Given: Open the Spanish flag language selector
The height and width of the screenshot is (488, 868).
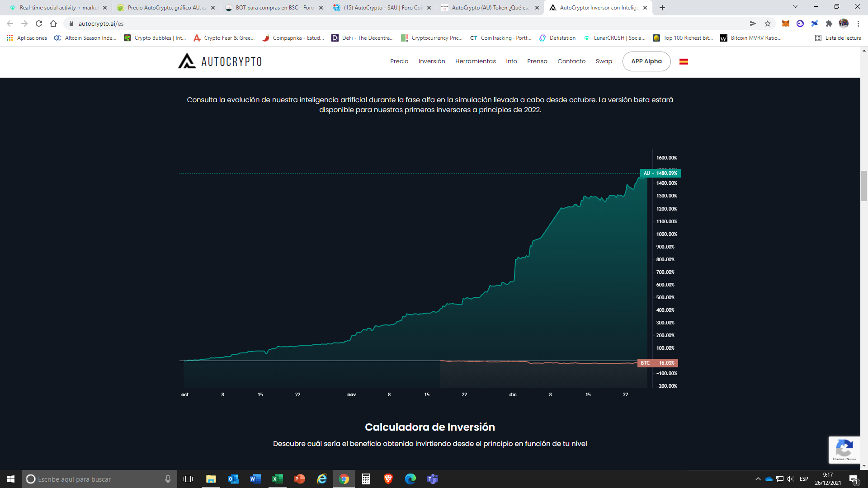Looking at the screenshot, I should pyautogui.click(x=684, y=61).
